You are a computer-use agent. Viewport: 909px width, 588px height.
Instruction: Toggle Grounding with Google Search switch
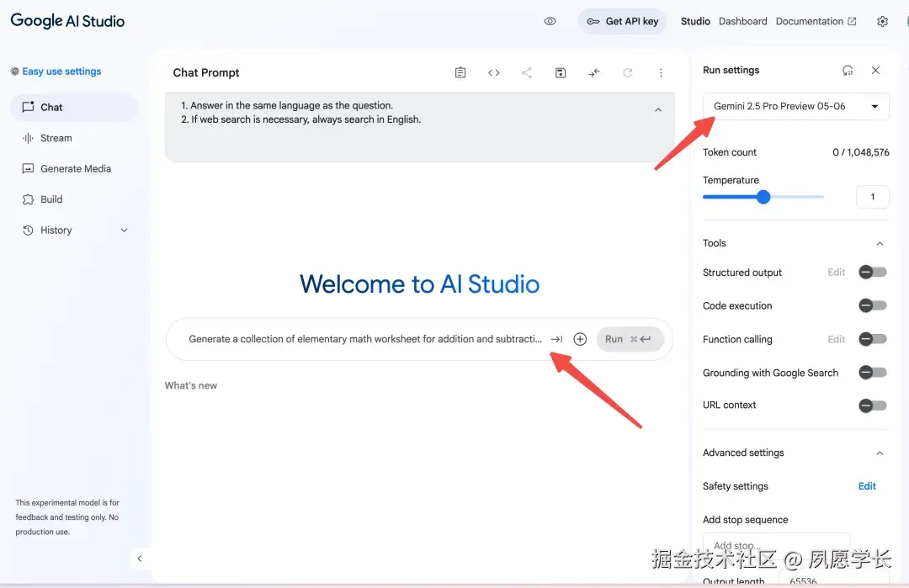point(873,372)
